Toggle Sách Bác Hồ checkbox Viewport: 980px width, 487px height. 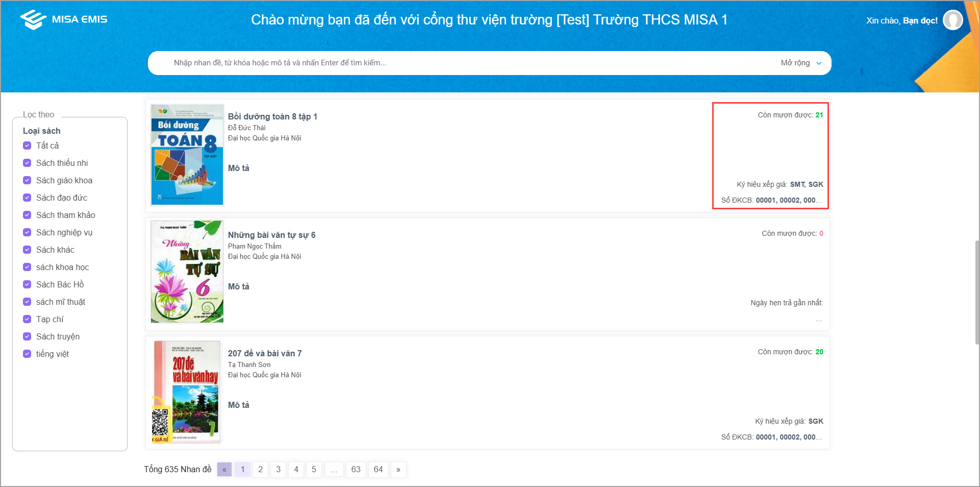tap(27, 284)
